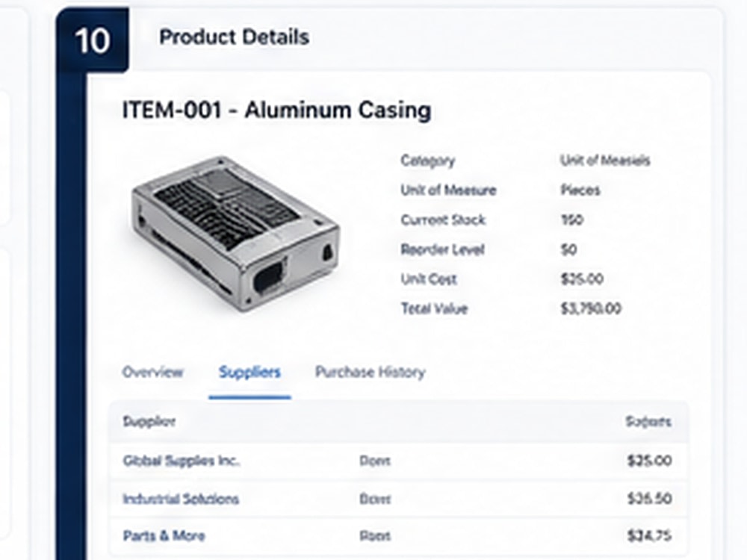
Task: Click the Aluminum Casing product image
Action: pos(235,234)
